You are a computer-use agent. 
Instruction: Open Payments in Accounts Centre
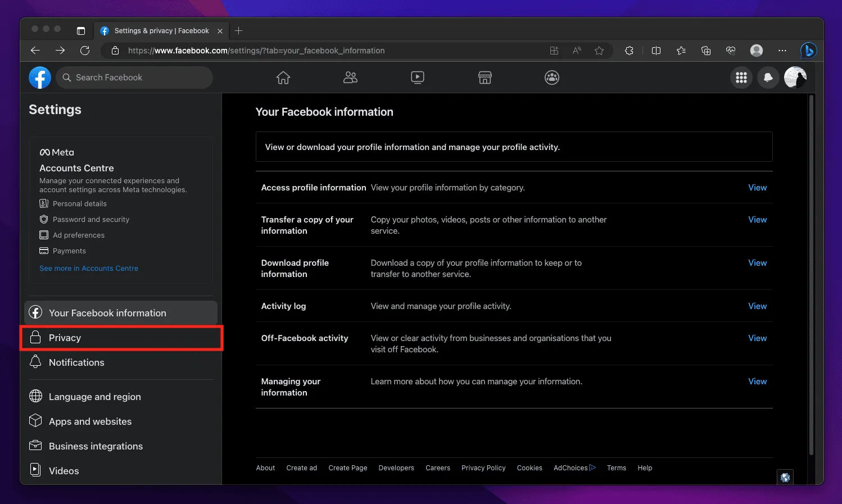[x=63, y=251]
